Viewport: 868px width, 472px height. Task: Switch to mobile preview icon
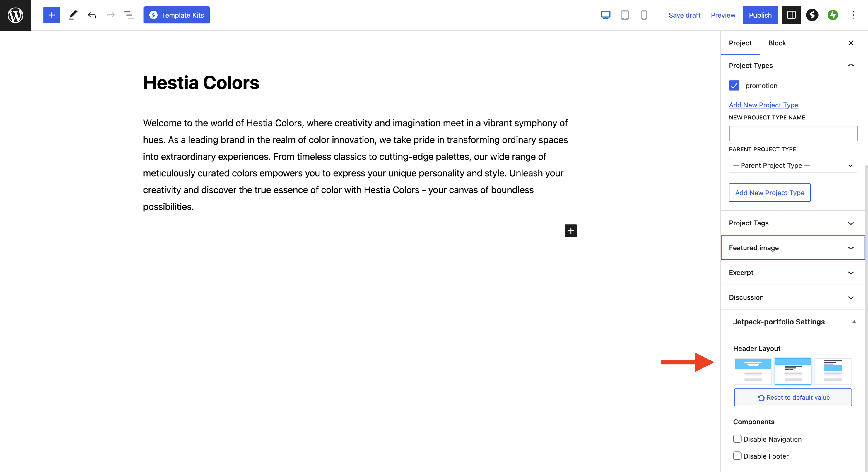pyautogui.click(x=643, y=15)
